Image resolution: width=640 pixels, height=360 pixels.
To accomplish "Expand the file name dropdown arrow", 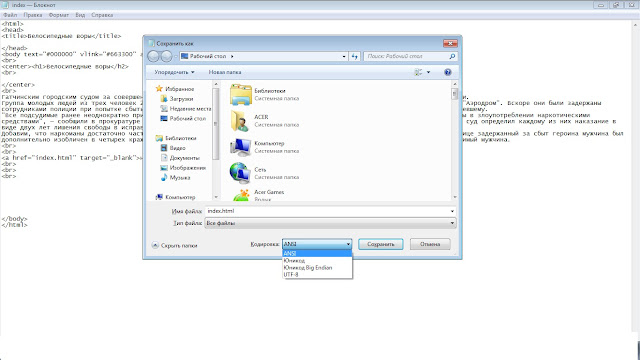I will pyautogui.click(x=452, y=211).
